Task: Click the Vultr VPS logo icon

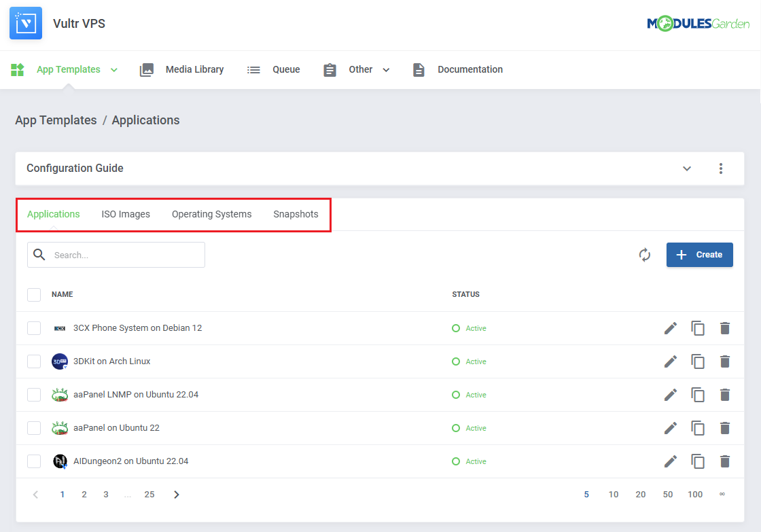Action: 26,23
